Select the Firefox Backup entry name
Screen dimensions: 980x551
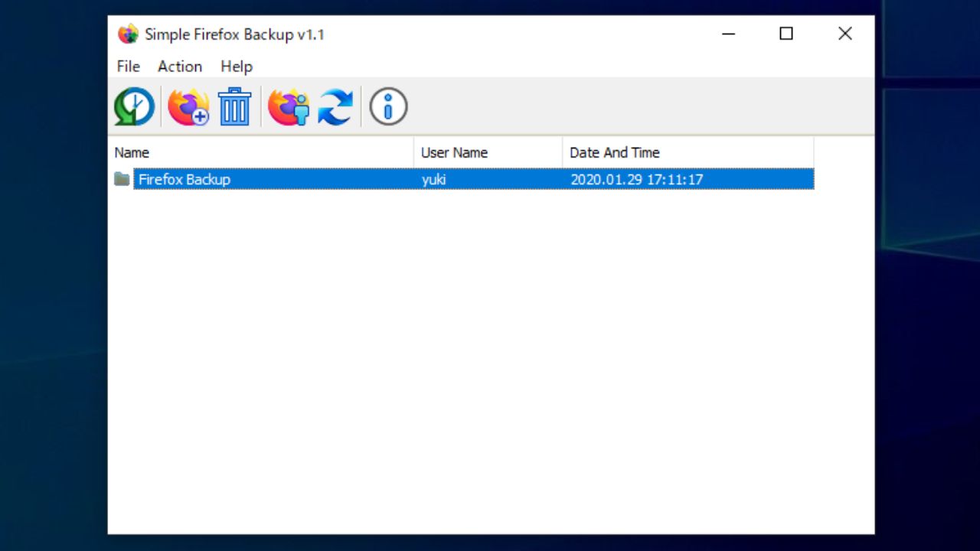(185, 179)
